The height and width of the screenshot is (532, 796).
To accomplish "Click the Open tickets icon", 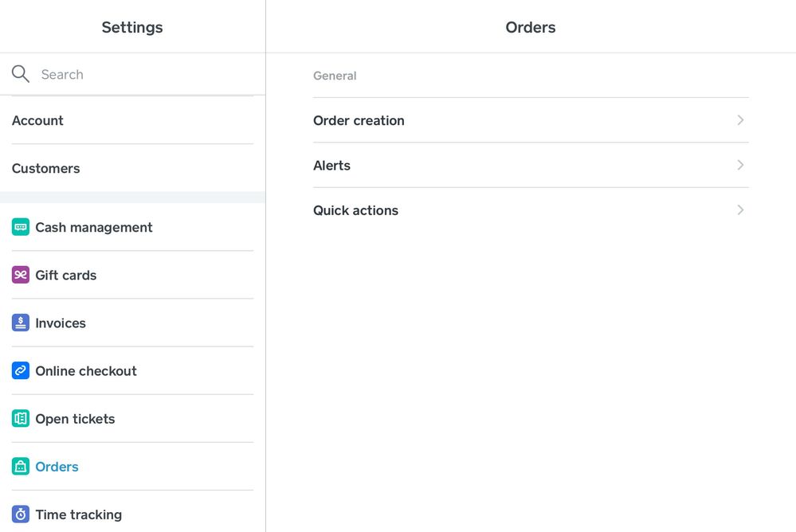I will click(21, 418).
